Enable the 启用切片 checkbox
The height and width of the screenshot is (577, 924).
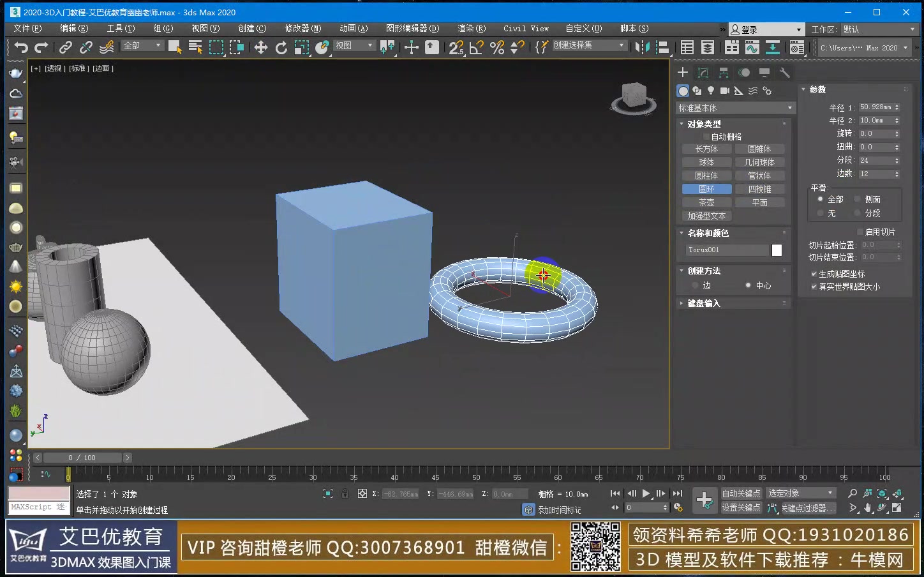(x=860, y=232)
